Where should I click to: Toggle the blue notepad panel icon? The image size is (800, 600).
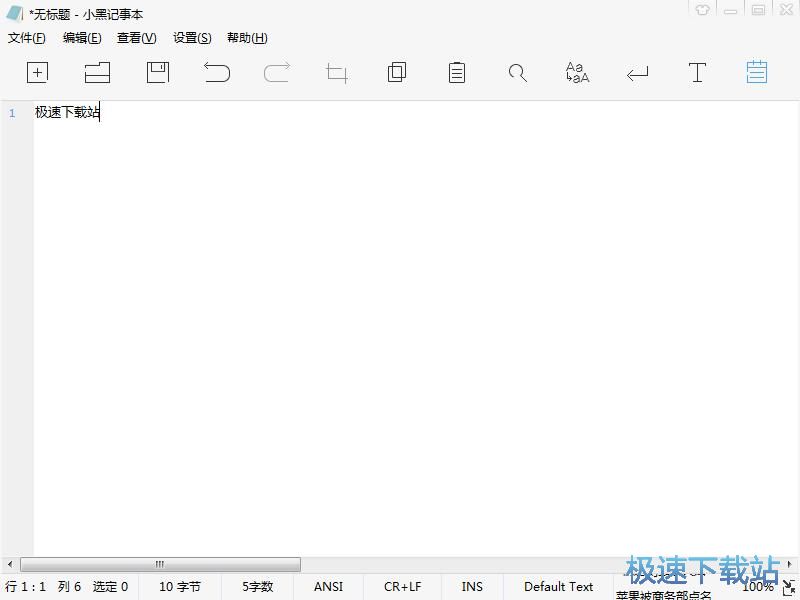click(757, 72)
